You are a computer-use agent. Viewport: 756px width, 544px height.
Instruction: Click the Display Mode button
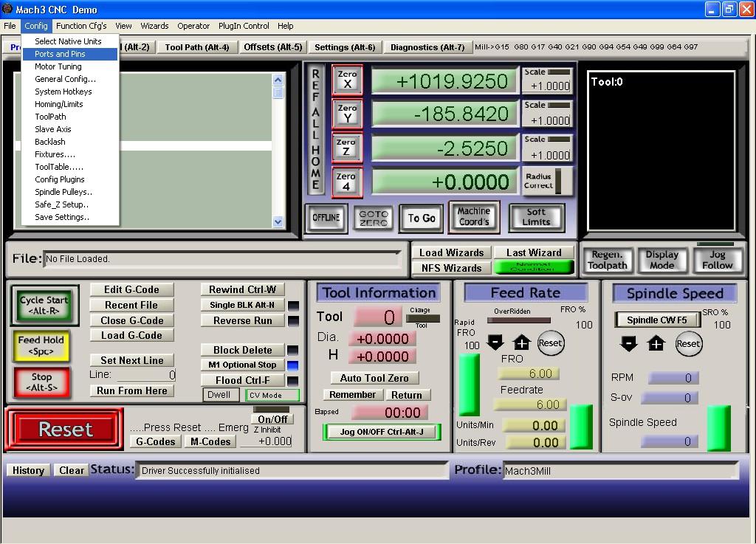pos(661,260)
